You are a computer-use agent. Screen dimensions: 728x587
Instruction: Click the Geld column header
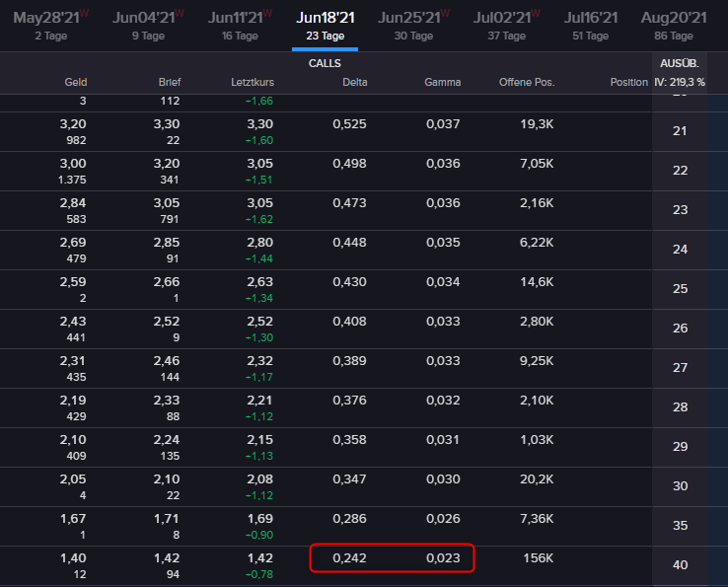coord(76,82)
